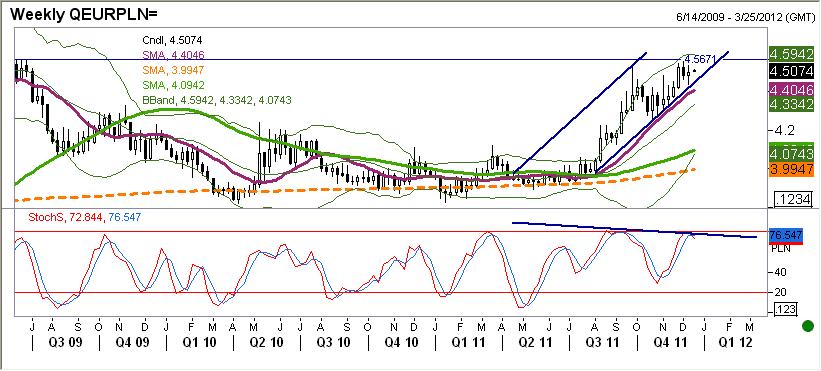Select the BBand, 4.5942, 4.3342, 4.0743 legend
This screenshot has height=371, width=821.
click(x=217, y=99)
